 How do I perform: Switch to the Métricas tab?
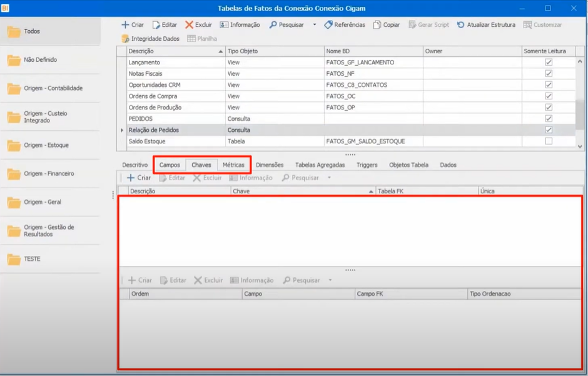coord(233,165)
